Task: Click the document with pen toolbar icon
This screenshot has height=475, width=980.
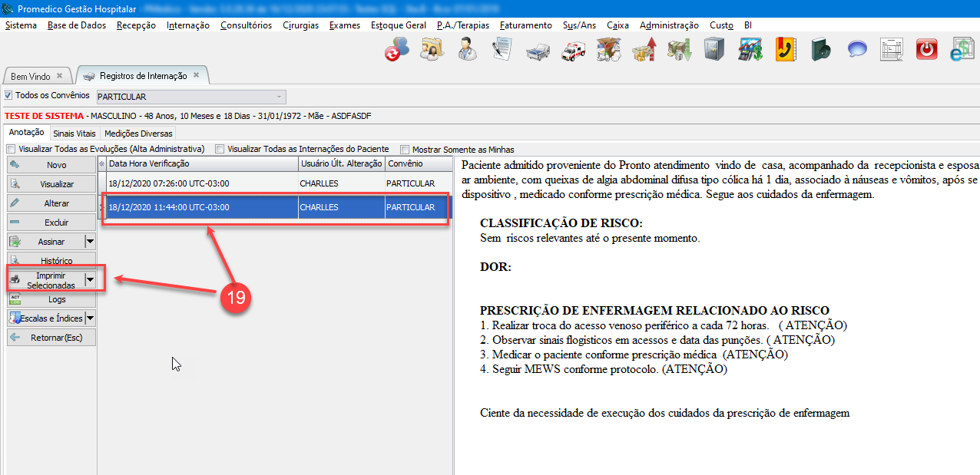Action: (x=502, y=50)
